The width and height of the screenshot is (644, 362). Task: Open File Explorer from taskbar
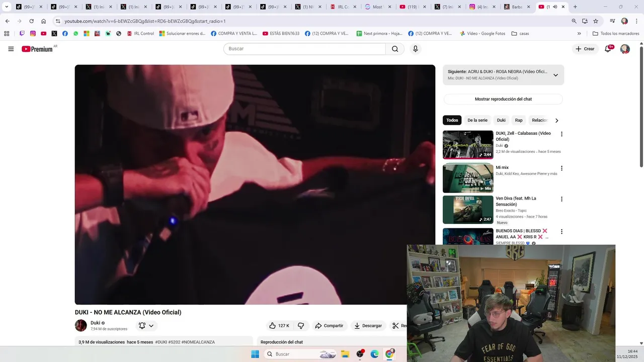(x=345, y=354)
